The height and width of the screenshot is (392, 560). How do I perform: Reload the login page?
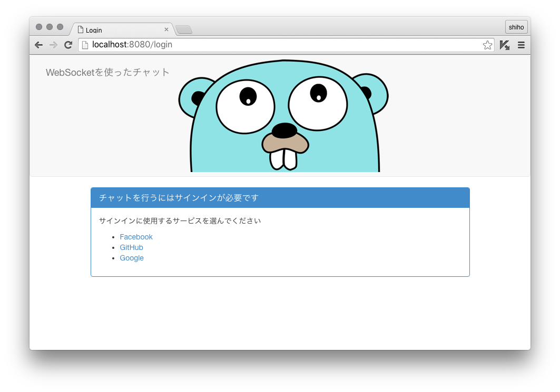point(68,45)
